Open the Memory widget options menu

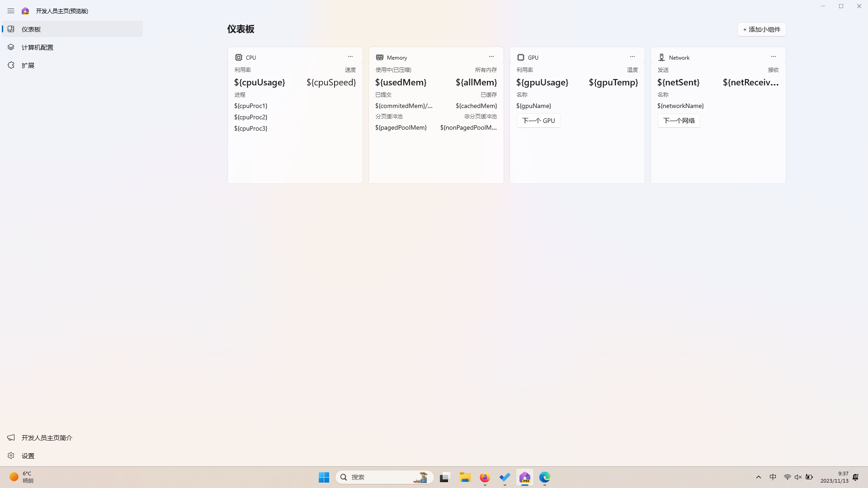point(491,56)
